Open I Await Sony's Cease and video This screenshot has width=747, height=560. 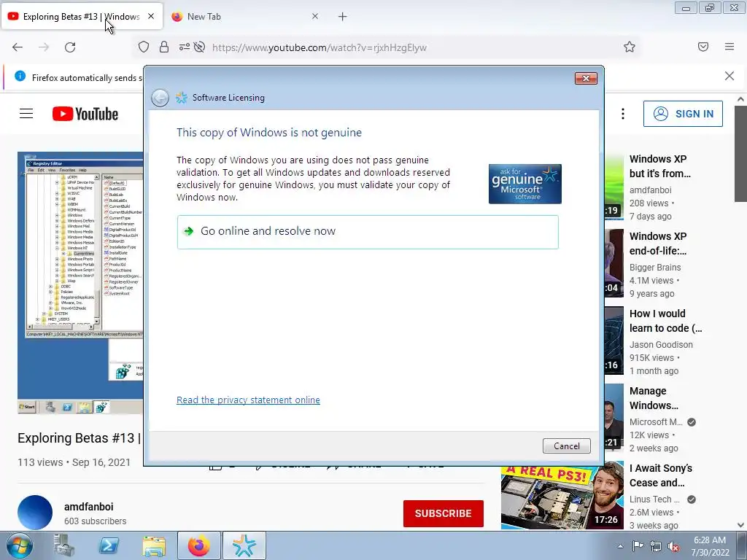point(661,475)
